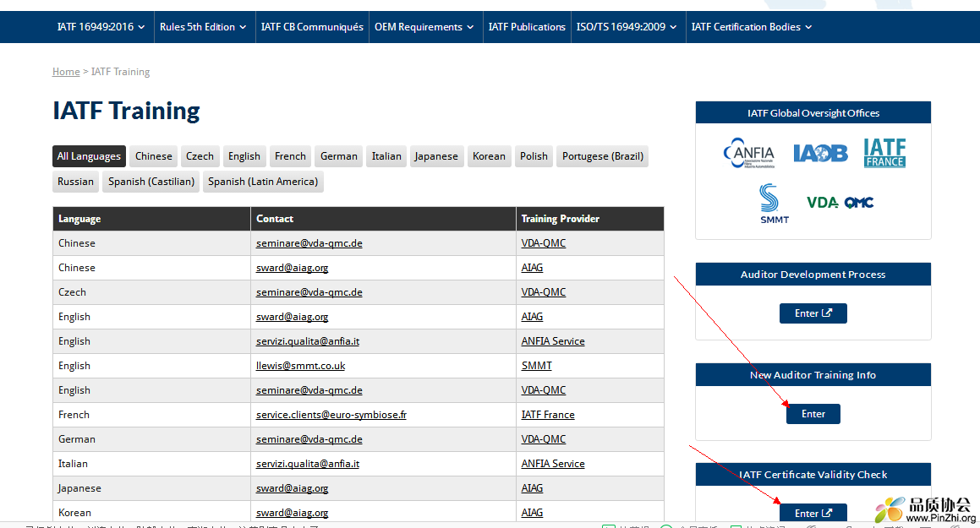Expand the IATF Certification Bodies menu
Image resolution: width=980 pixels, height=528 pixels.
pos(752,27)
